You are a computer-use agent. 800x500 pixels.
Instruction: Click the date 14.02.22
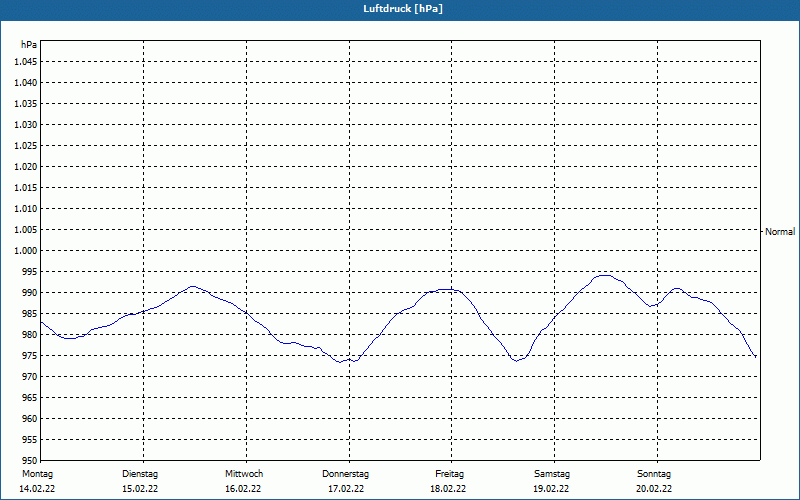point(37,489)
